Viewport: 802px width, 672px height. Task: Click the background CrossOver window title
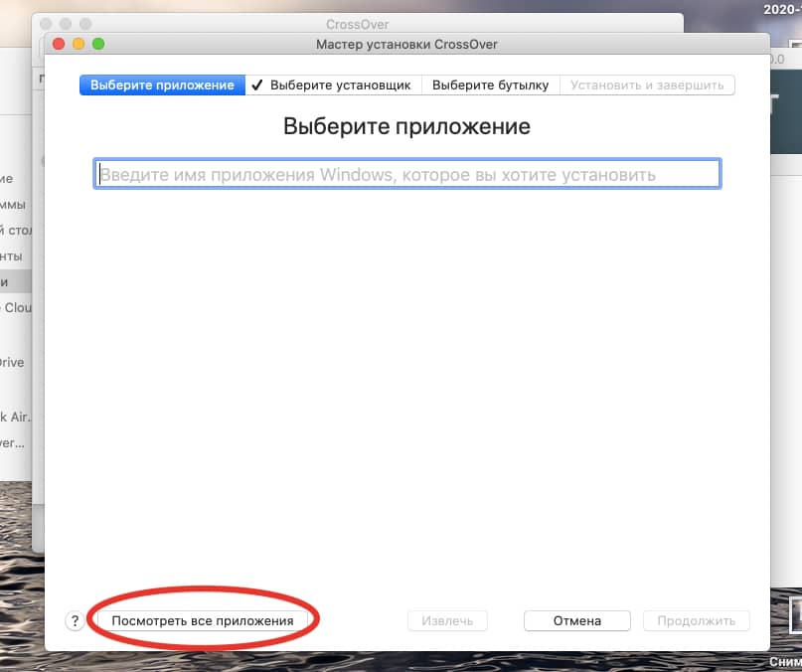pos(357,24)
